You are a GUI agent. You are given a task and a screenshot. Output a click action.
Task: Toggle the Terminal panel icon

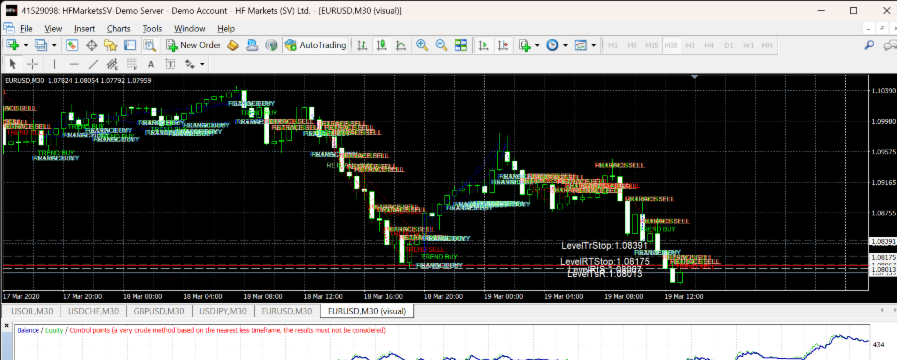tap(130, 45)
